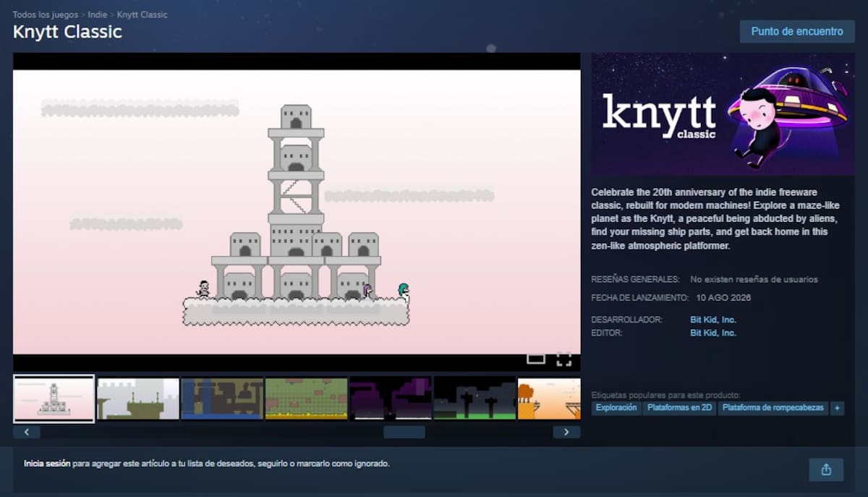Screen dimensions: 868x497
Task: Go to Todos los juegos breadcrumb
Action: click(46, 14)
